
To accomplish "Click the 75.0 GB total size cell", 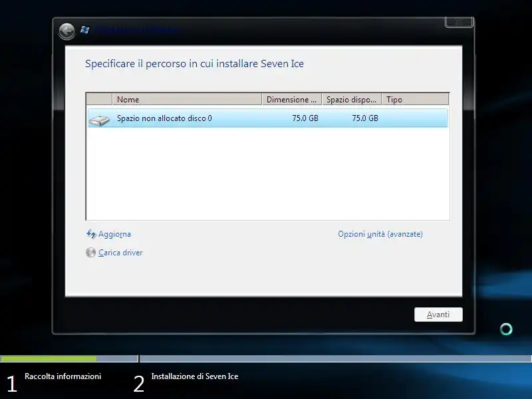I will [305, 118].
